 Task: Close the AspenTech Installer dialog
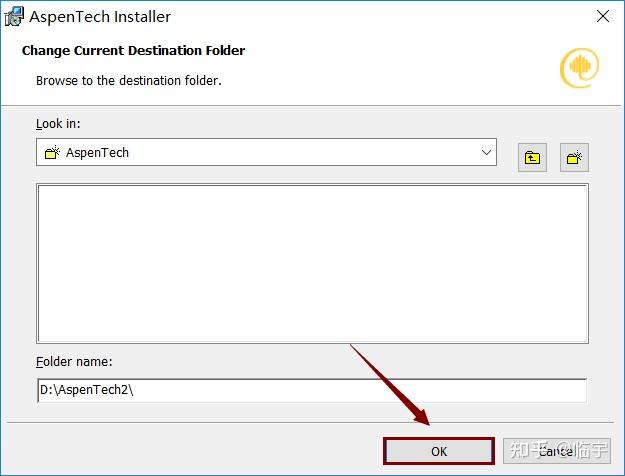tap(603, 16)
